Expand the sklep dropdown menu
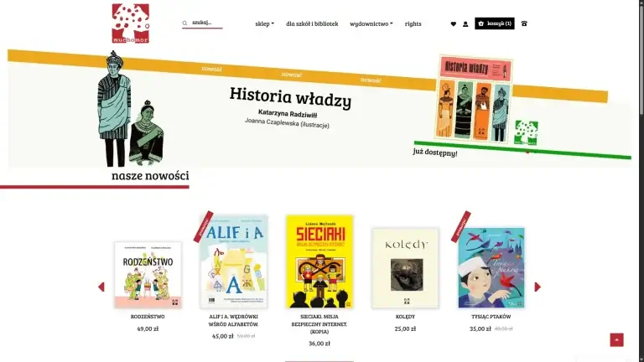This screenshot has height=362, width=644. pyautogui.click(x=264, y=23)
